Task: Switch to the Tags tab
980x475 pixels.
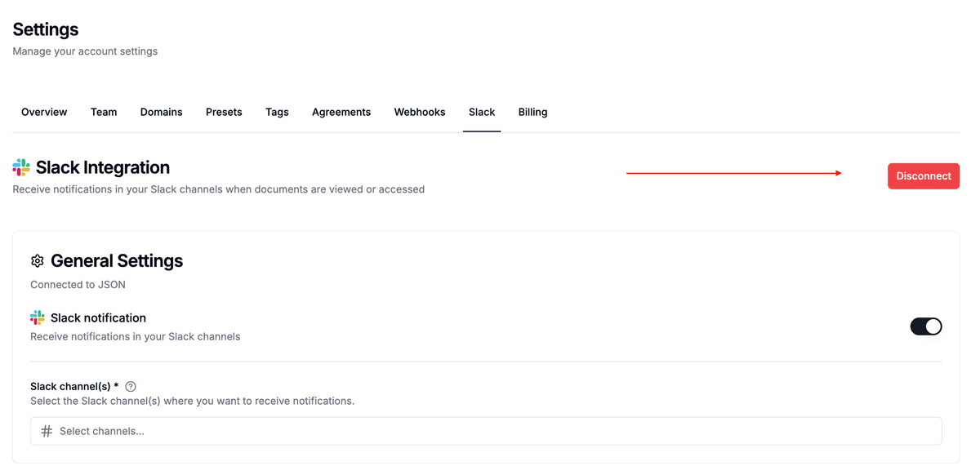Action: (277, 112)
